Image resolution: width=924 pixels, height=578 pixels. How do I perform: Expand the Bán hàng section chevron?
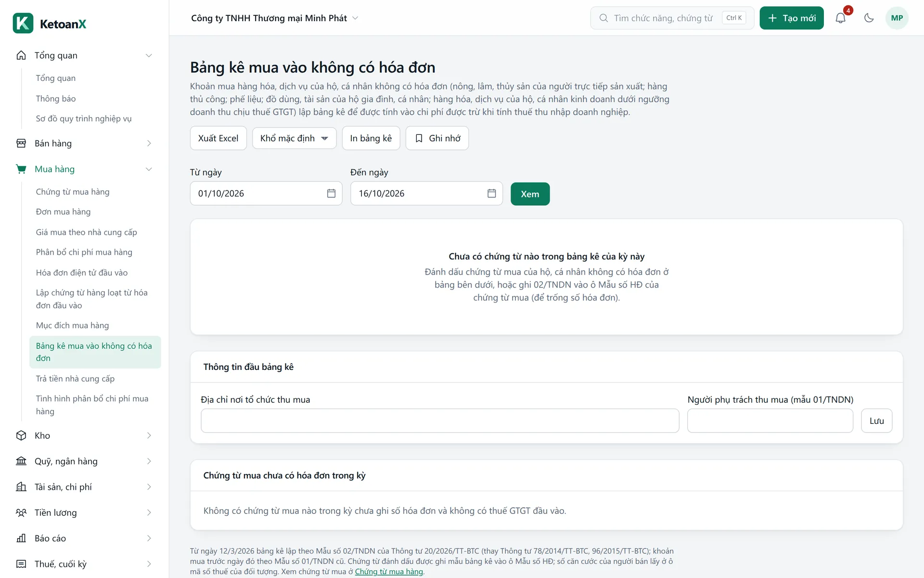pyautogui.click(x=149, y=144)
